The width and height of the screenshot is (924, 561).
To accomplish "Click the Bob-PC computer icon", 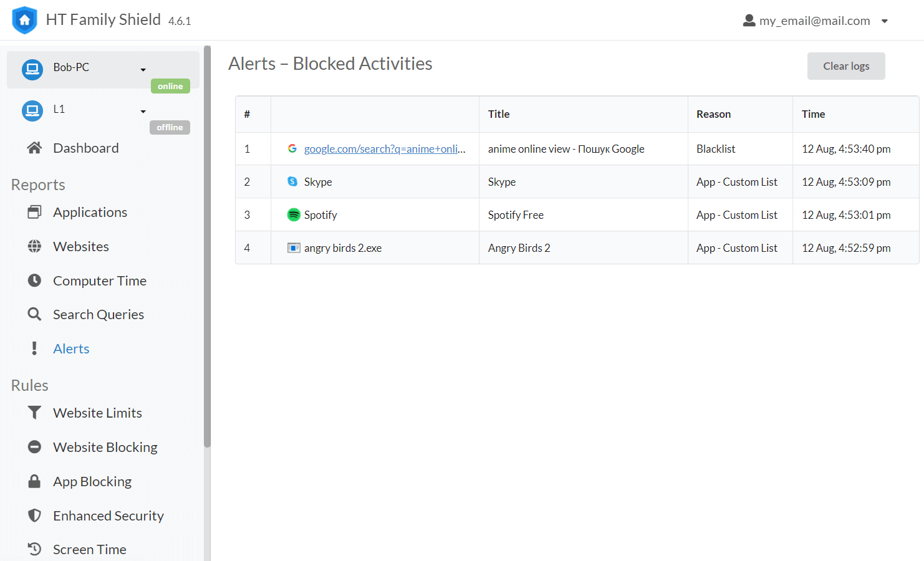I will pos(32,69).
